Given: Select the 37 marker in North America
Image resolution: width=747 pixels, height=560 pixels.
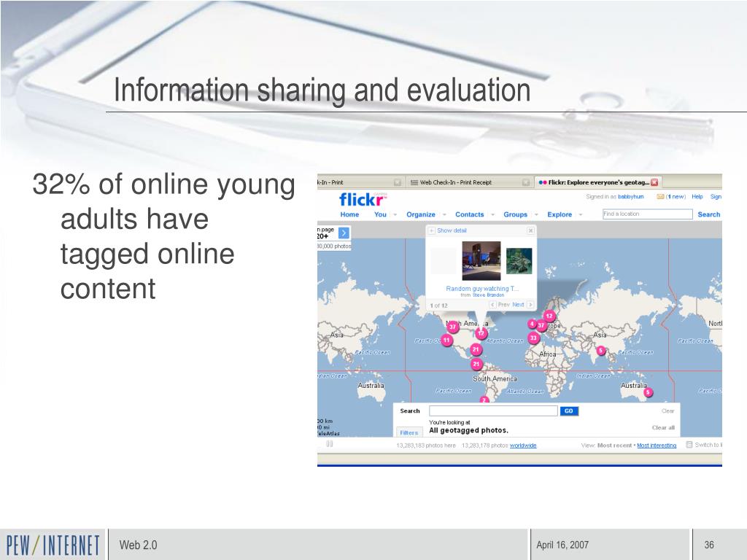Looking at the screenshot, I should [x=452, y=326].
